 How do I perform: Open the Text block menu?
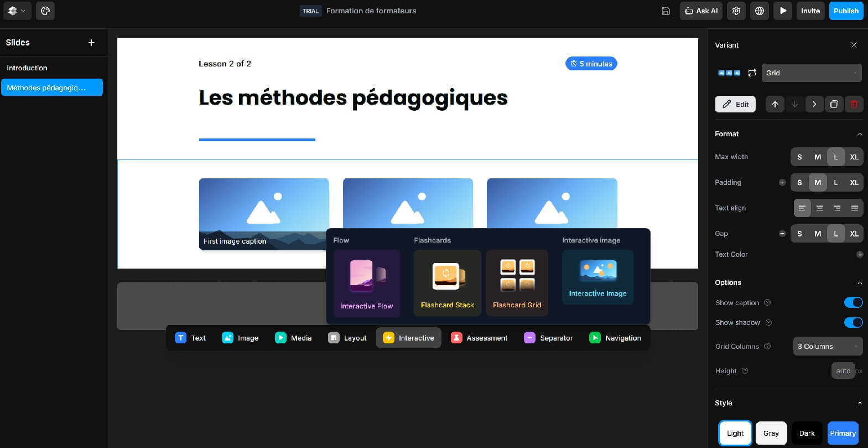(190, 338)
